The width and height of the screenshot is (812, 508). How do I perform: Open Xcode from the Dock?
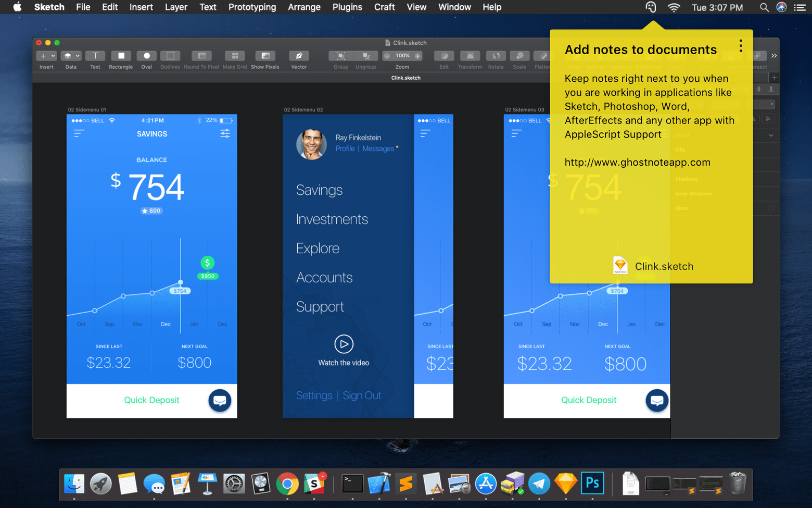(379, 484)
